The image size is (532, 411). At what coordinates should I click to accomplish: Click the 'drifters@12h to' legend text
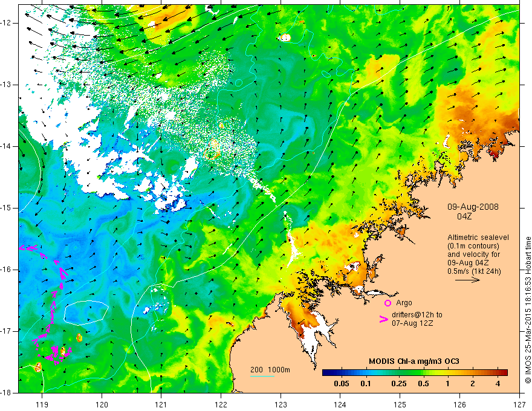(417, 315)
